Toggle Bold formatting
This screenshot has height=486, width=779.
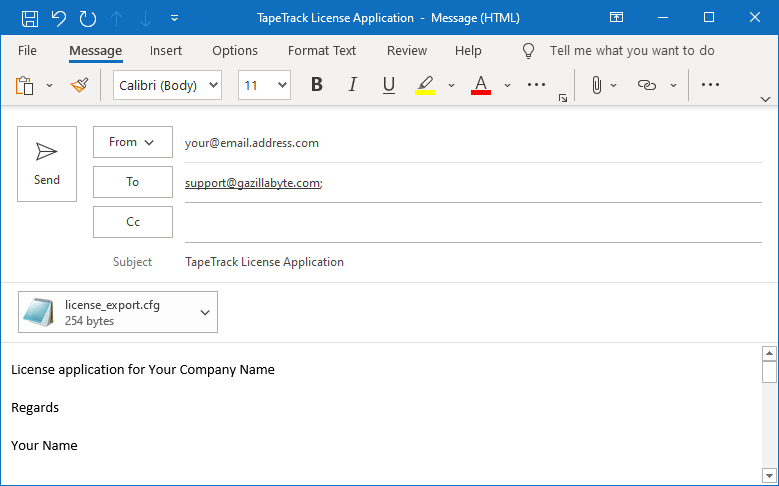(317, 85)
